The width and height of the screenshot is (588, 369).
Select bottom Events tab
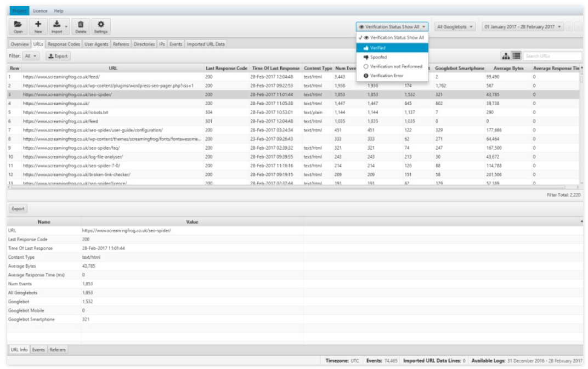coord(38,350)
